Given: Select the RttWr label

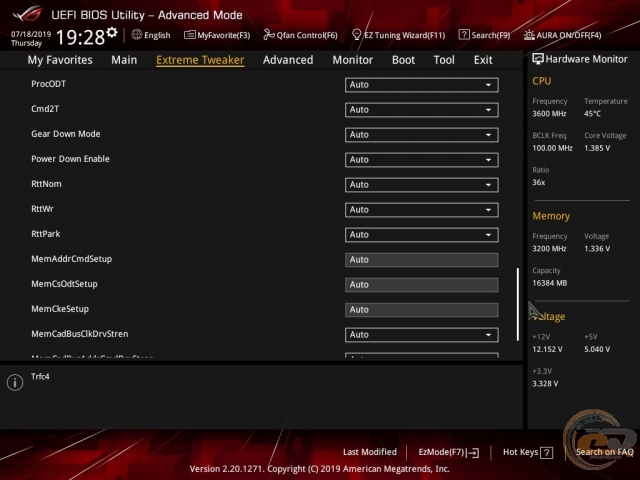Looking at the screenshot, I should click(x=42, y=209).
